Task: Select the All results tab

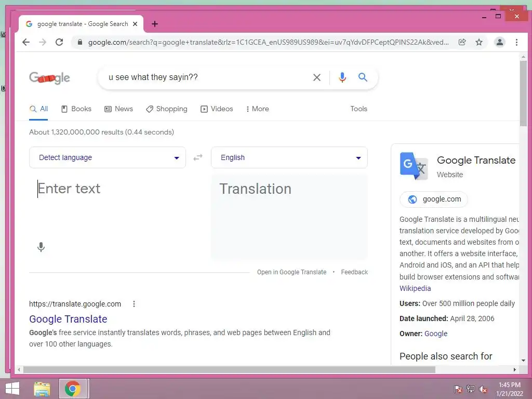Action: pyautogui.click(x=38, y=109)
